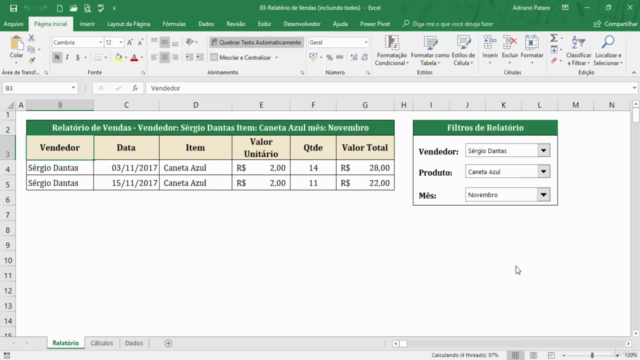
Task: Toggle middle vertical alignment
Action: tap(164, 42)
